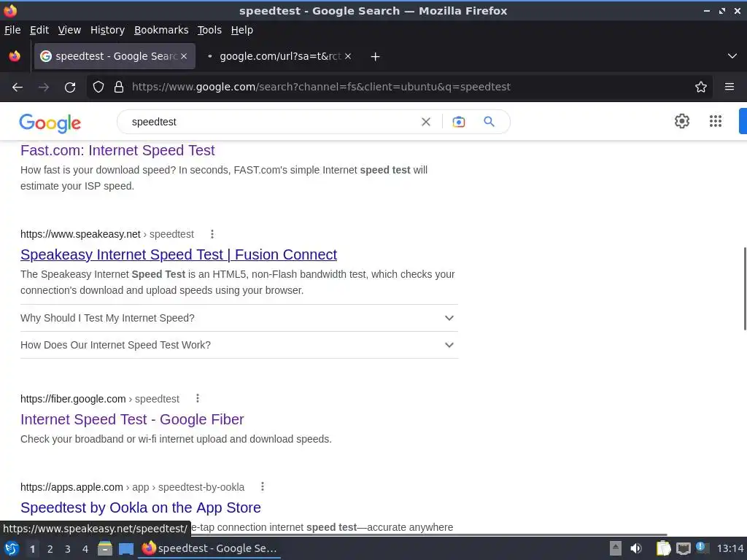This screenshot has width=747, height=560.
Task: Open Firefox View pinned icon
Action: 15,56
